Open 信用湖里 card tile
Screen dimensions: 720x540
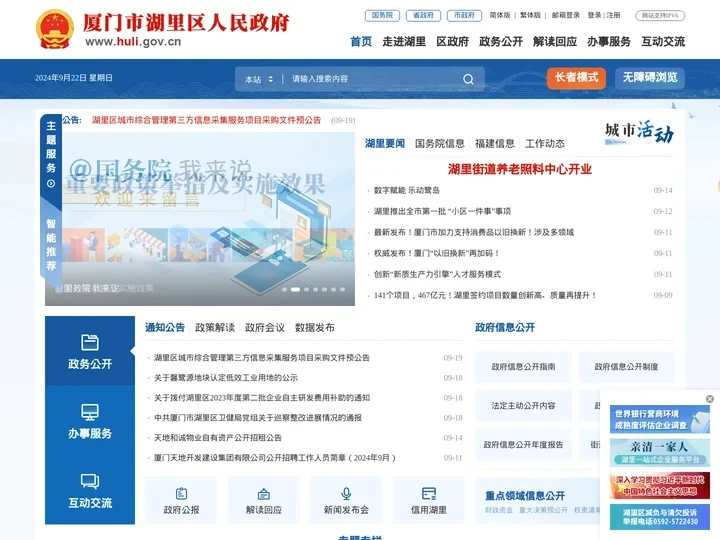428,500
